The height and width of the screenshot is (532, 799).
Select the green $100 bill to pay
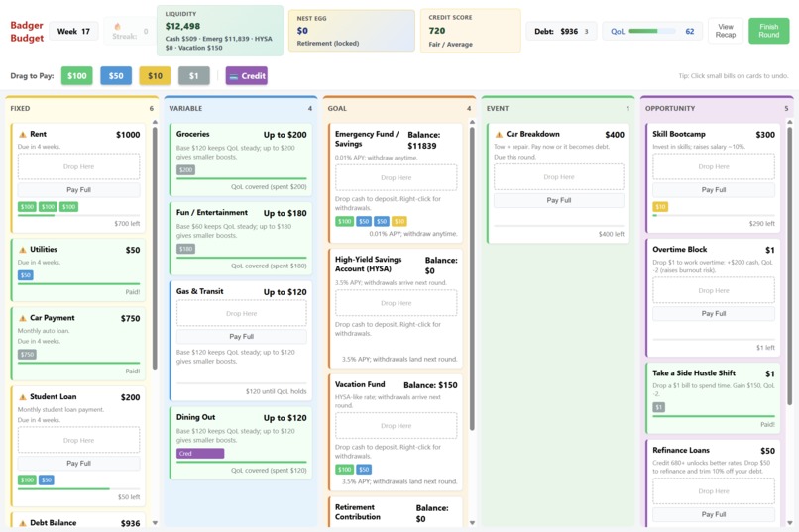click(77, 76)
